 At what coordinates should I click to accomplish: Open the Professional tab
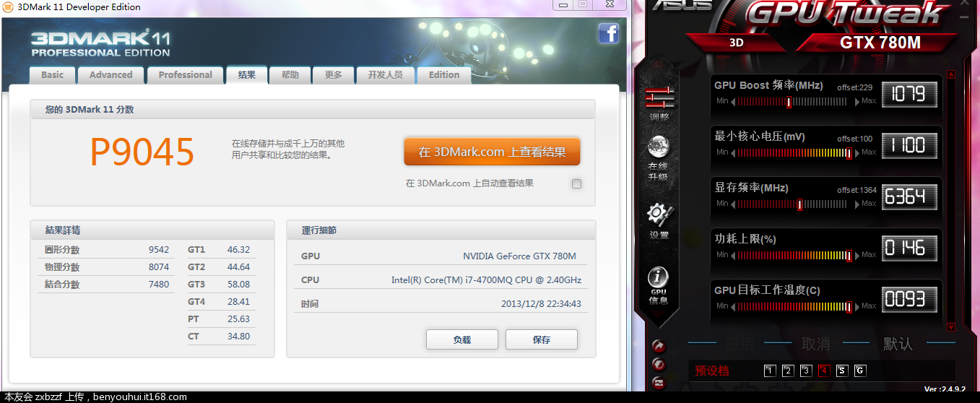point(186,75)
